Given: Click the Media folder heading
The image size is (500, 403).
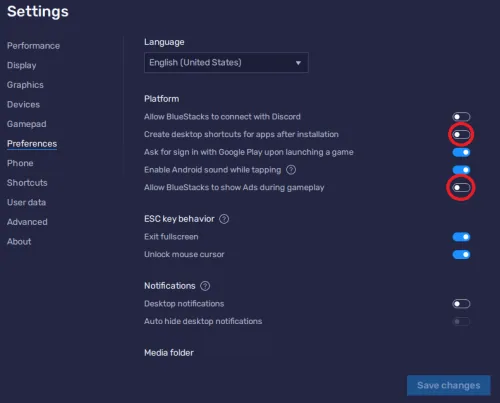Looking at the screenshot, I should 169,353.
